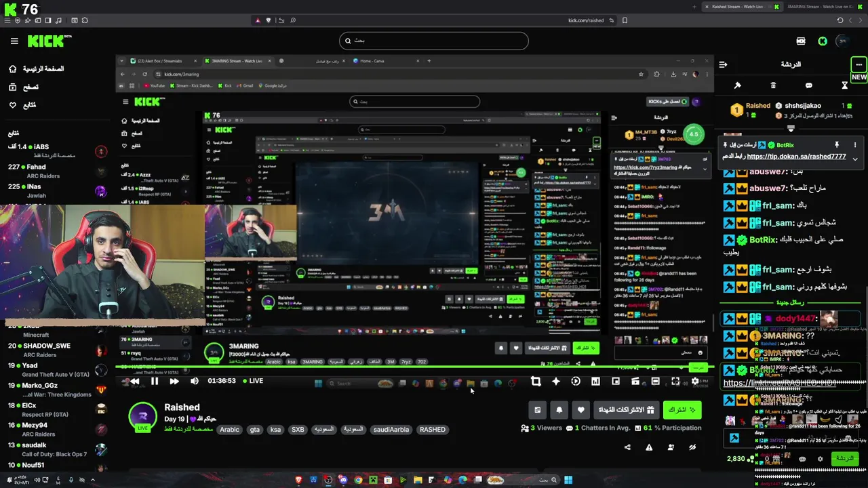Select the saudiAarbia tag
868x488 pixels.
coord(391,429)
